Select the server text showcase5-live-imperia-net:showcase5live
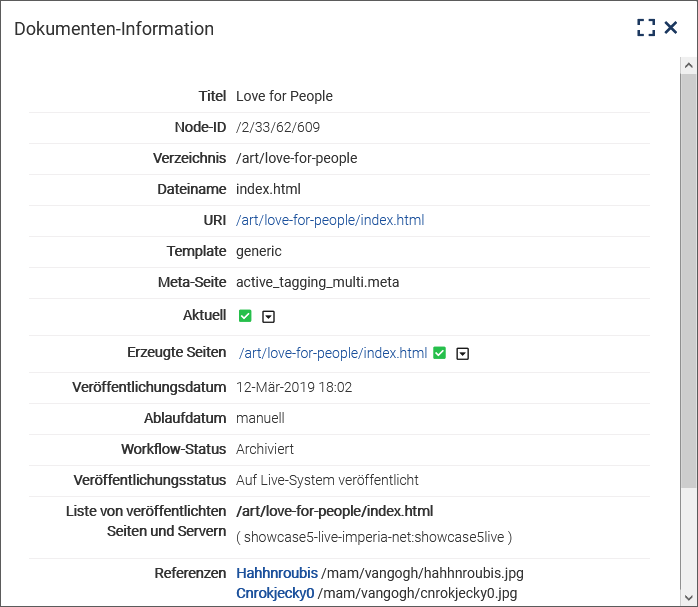 click(x=374, y=537)
